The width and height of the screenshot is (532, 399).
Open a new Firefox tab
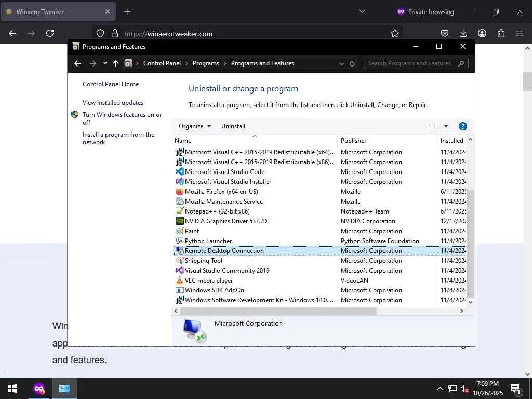[x=127, y=12]
